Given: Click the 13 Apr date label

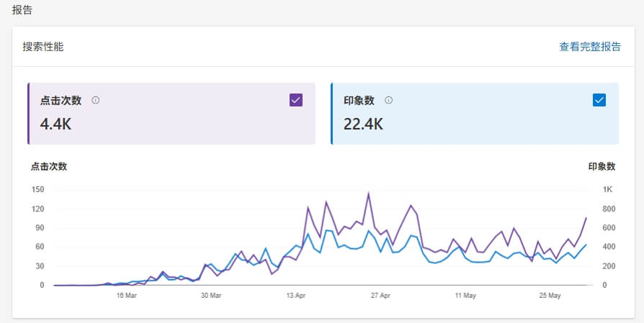Looking at the screenshot, I should tap(296, 295).
